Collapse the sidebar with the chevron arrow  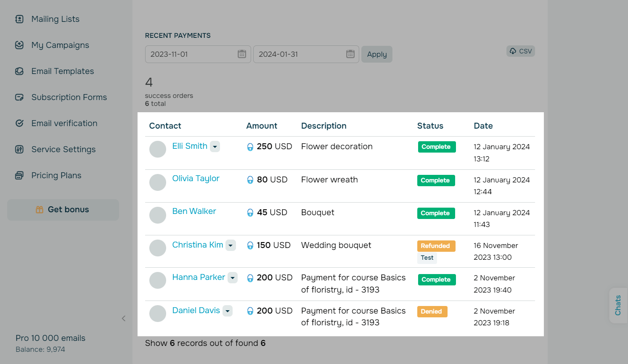click(x=124, y=318)
